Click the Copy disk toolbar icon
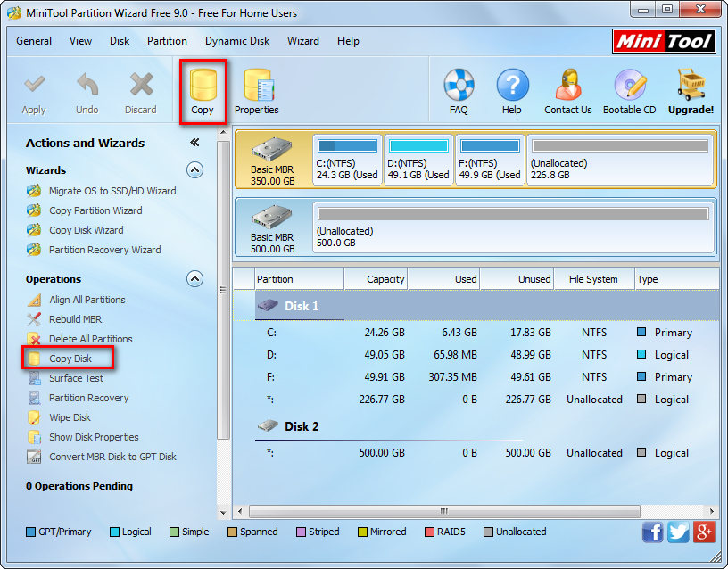 [203, 85]
